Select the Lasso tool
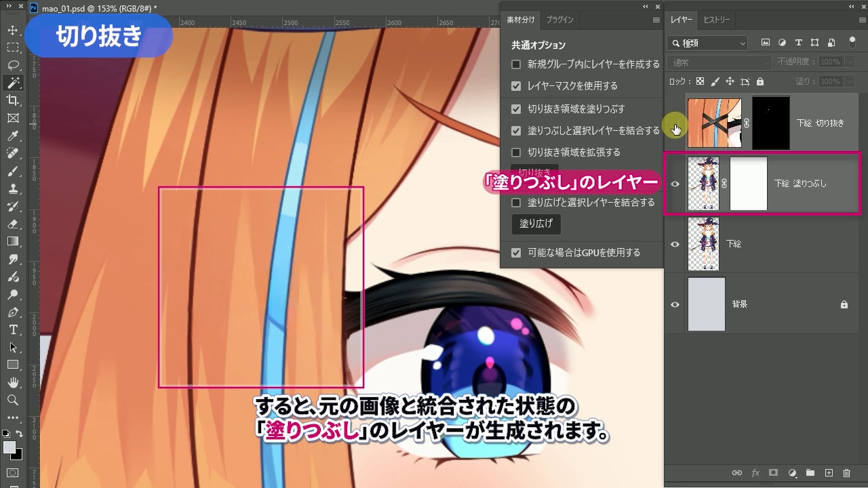 point(13,66)
